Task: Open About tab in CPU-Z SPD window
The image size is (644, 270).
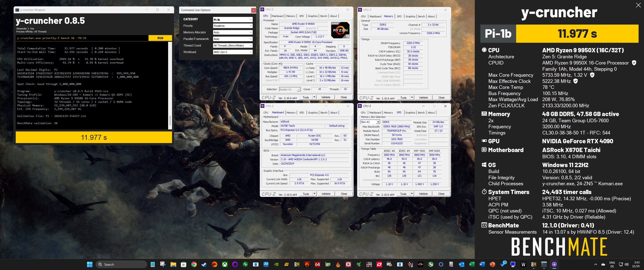Action: pos(431,113)
